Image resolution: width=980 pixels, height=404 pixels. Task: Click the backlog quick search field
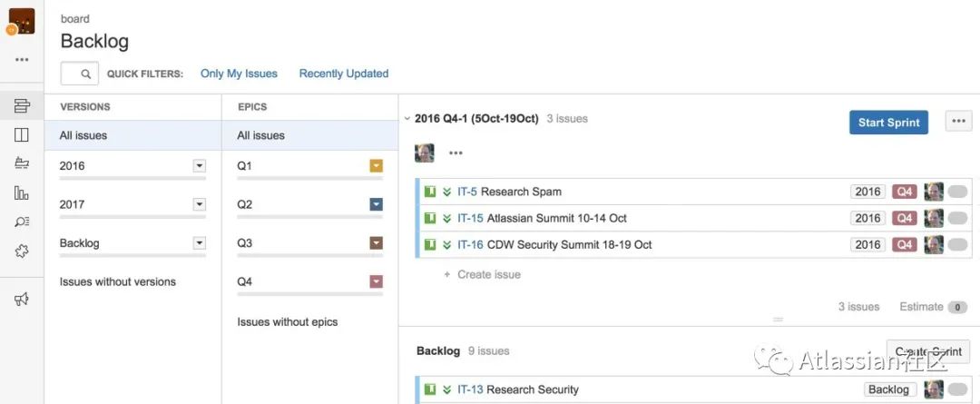(x=79, y=74)
